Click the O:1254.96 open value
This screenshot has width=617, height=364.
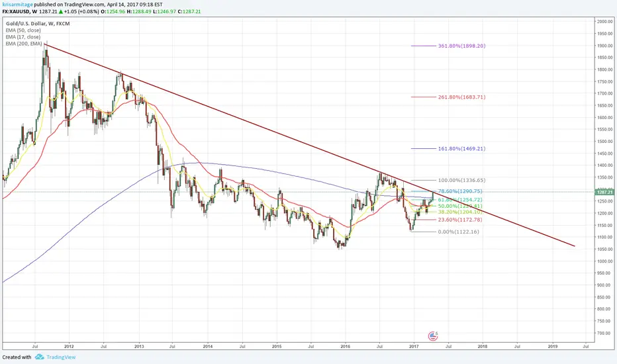point(113,12)
